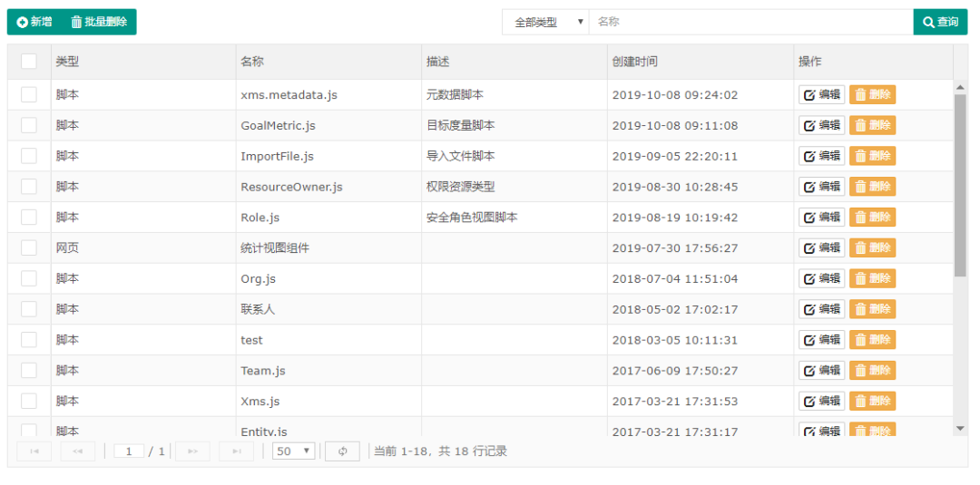980x485 pixels.
Task: Click the pager refresh icon
Action: coord(342,451)
